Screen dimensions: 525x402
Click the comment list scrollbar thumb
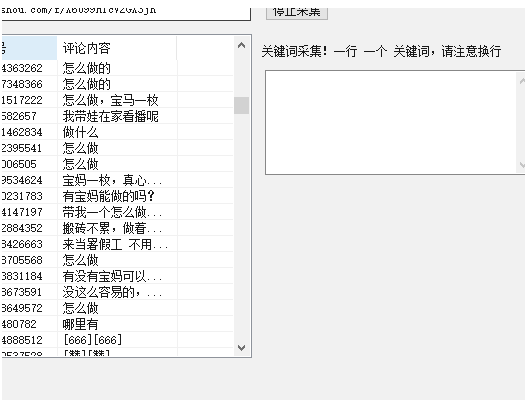pos(241,105)
